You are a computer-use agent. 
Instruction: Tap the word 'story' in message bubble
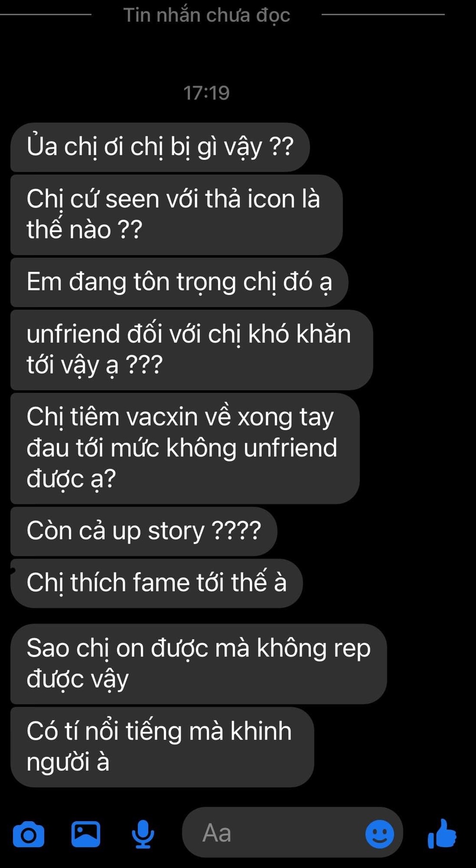[x=176, y=532]
